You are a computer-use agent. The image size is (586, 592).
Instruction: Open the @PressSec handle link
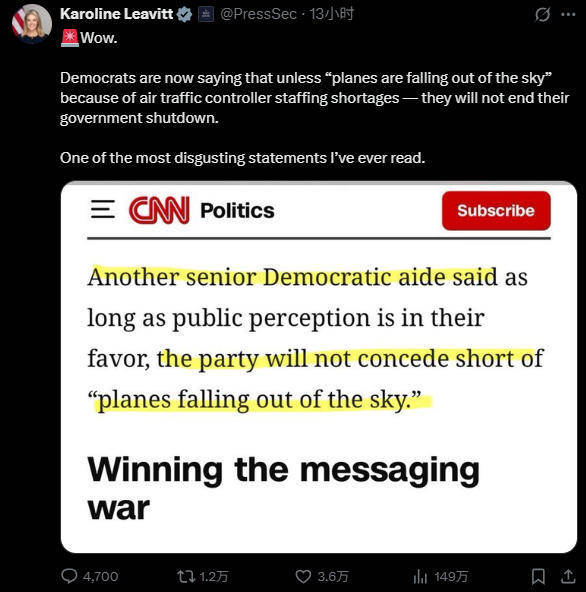258,14
